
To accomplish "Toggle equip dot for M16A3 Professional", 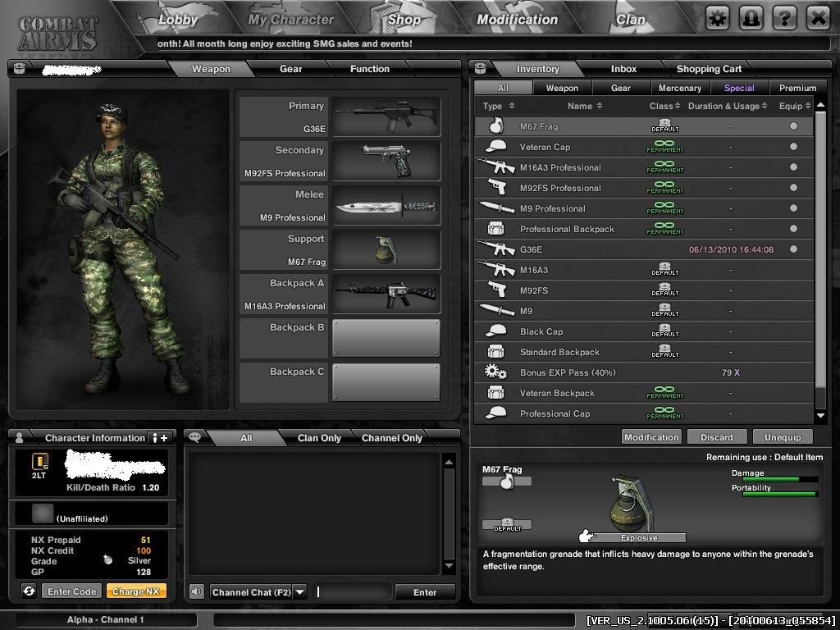I will 793,167.
